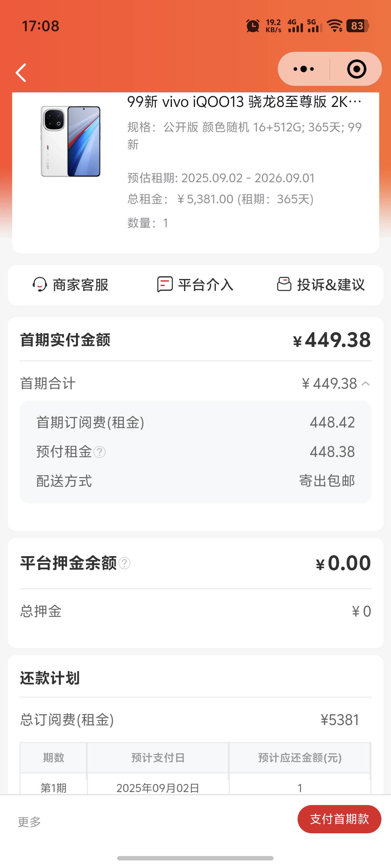Open the mini program three-dot menu

point(303,69)
